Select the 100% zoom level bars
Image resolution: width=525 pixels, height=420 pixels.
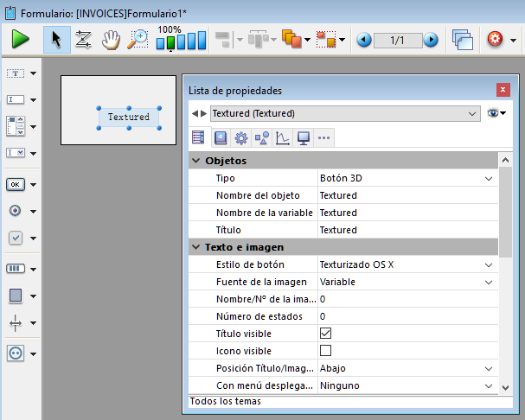[x=181, y=41]
